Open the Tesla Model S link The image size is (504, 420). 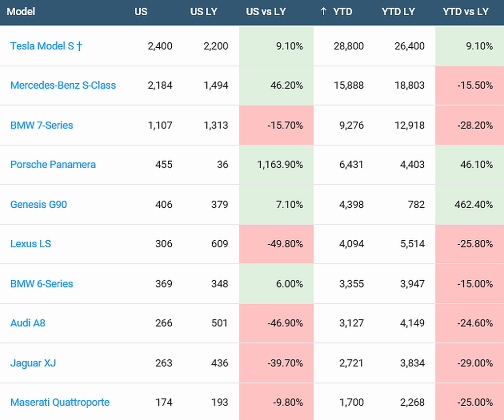tap(46, 46)
